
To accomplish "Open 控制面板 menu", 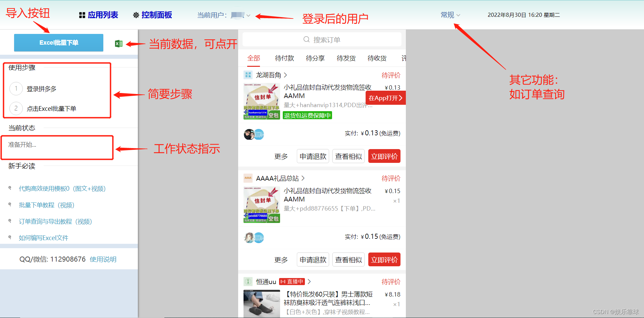I will [x=157, y=15].
